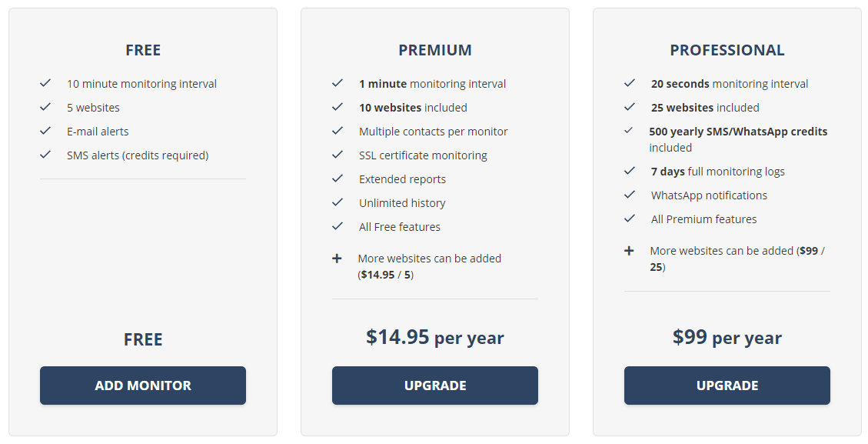The height and width of the screenshot is (444, 868).
Task: Click SMS alerts (credits required) text
Action: coord(138,155)
